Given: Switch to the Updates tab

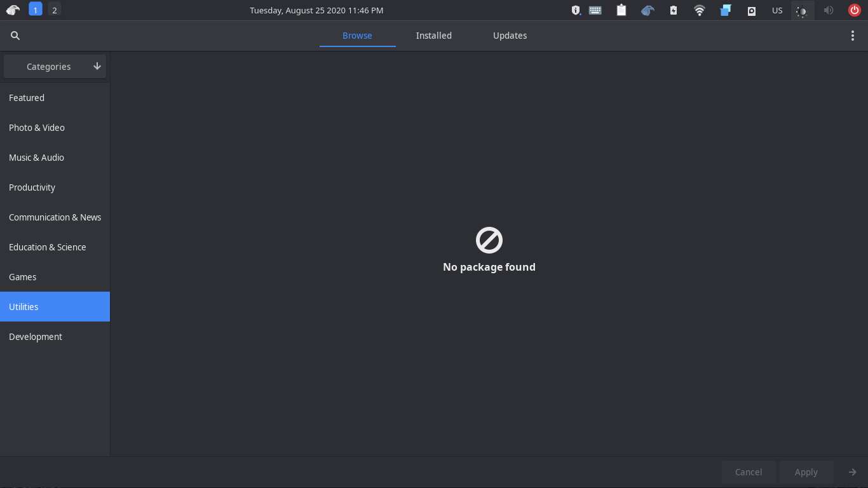Looking at the screenshot, I should 510,36.
